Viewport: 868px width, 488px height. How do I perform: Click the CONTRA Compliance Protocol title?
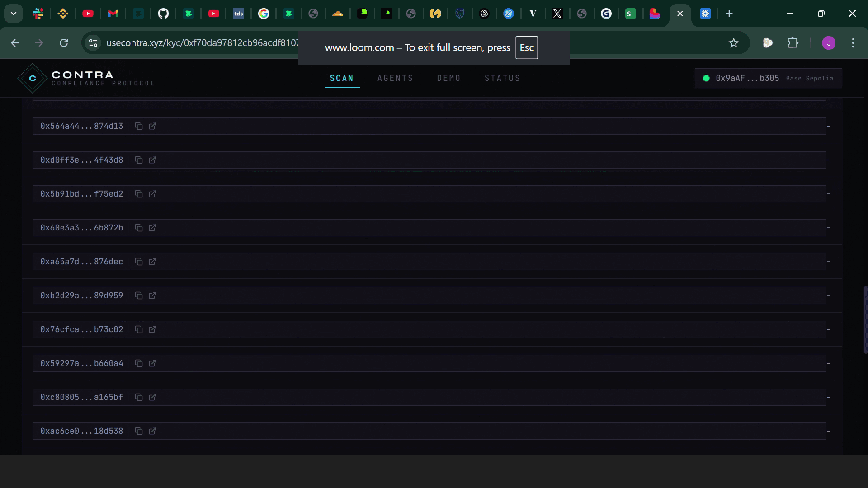pyautogui.click(x=103, y=78)
